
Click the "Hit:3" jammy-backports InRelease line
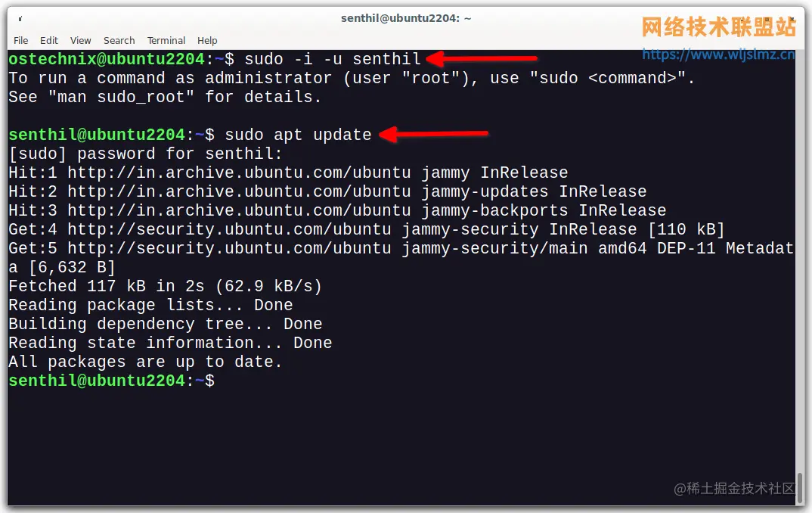[x=337, y=210]
